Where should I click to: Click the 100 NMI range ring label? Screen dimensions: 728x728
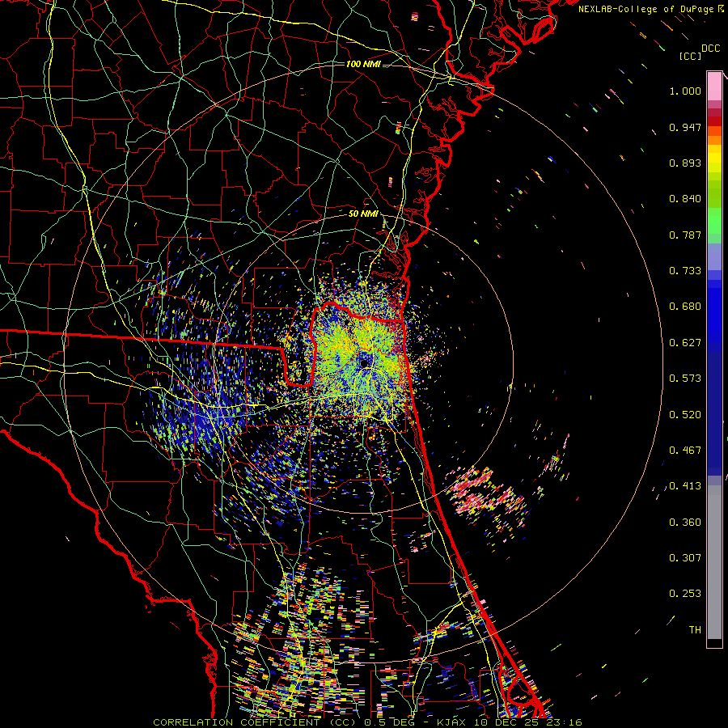(x=363, y=64)
